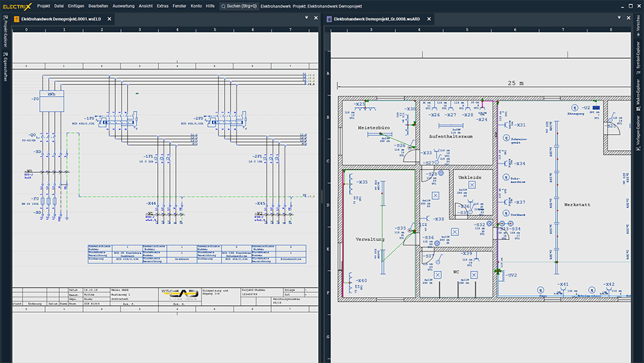Select terminal strip -X44 label
The width and height of the screenshot is (644, 363).
click(151, 204)
